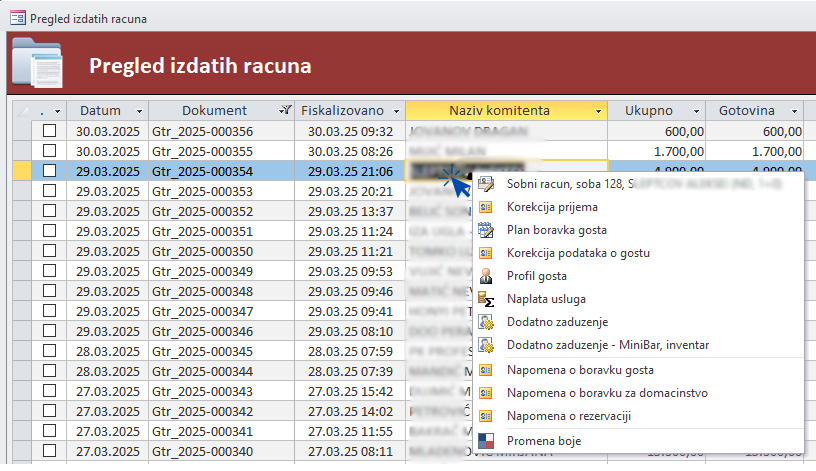
Task: Select Napomena o boravku za domacinstvo
Action: pyautogui.click(x=608, y=392)
